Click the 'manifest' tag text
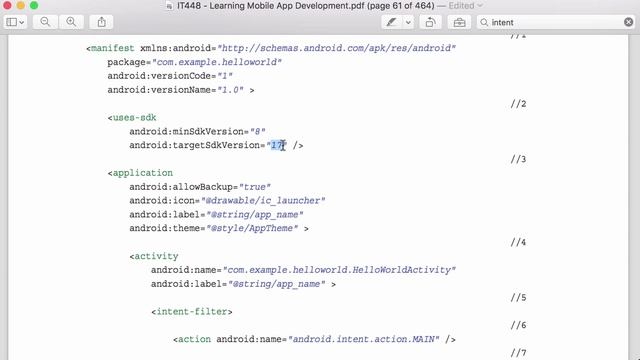 (x=113, y=48)
